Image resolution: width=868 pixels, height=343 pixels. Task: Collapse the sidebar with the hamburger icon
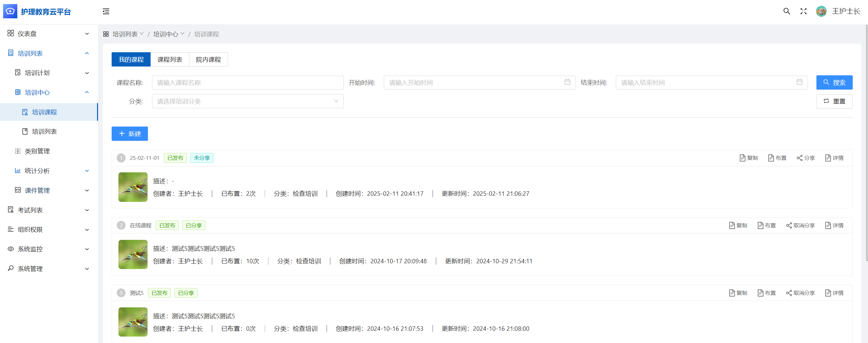pyautogui.click(x=106, y=12)
